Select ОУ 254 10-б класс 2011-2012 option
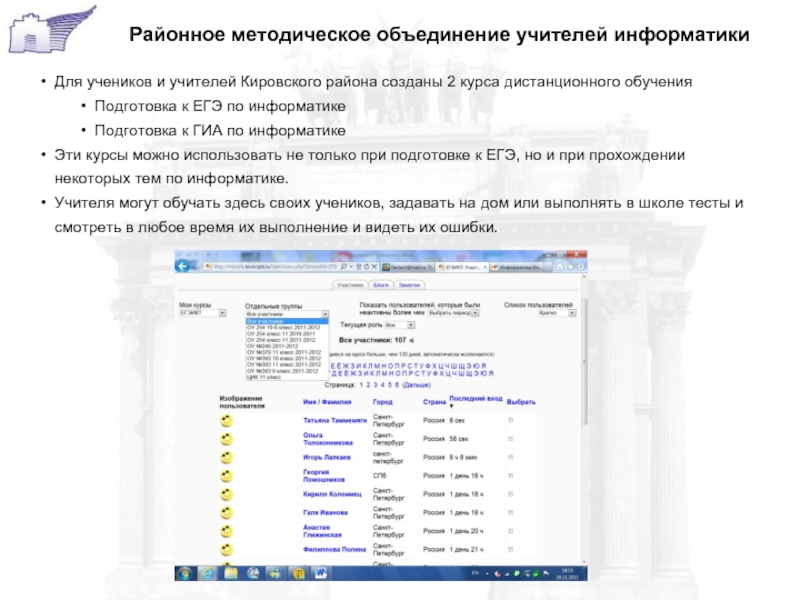This screenshot has width=800, height=600. (287, 328)
